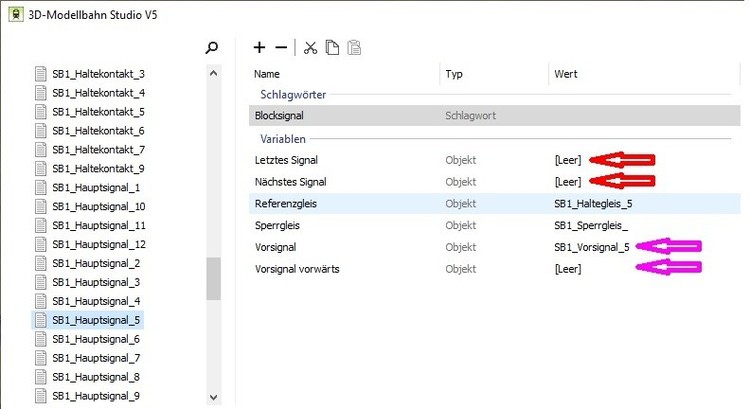Click the Name column header
The image size is (750, 409).
click(x=267, y=74)
